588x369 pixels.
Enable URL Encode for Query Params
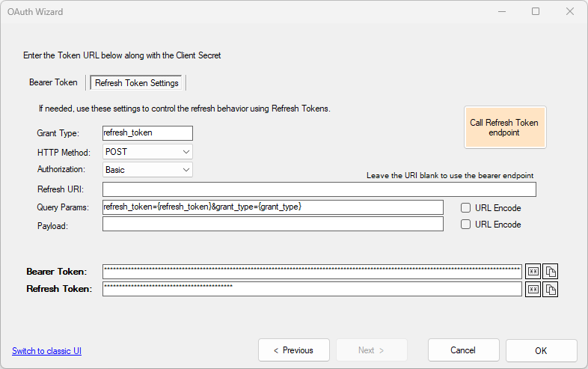click(x=465, y=208)
